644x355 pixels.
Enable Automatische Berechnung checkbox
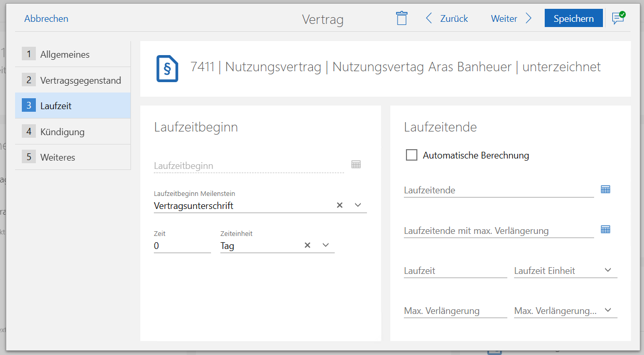(x=412, y=155)
